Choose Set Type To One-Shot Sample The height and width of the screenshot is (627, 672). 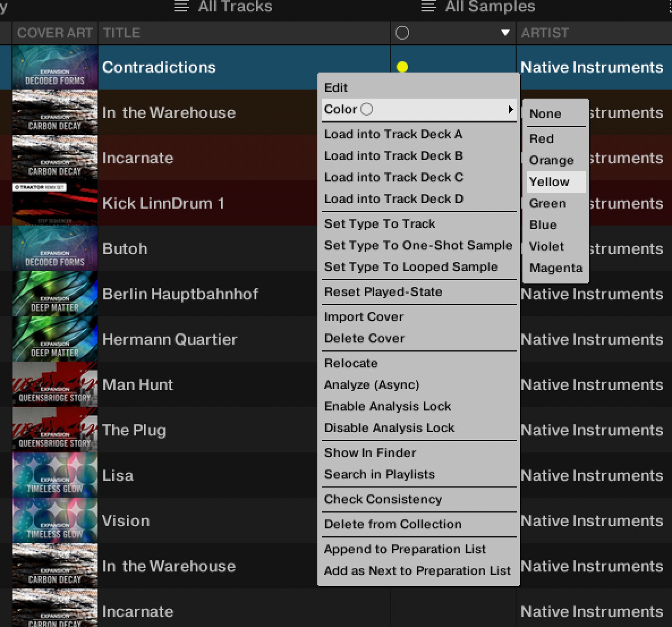[x=418, y=245]
